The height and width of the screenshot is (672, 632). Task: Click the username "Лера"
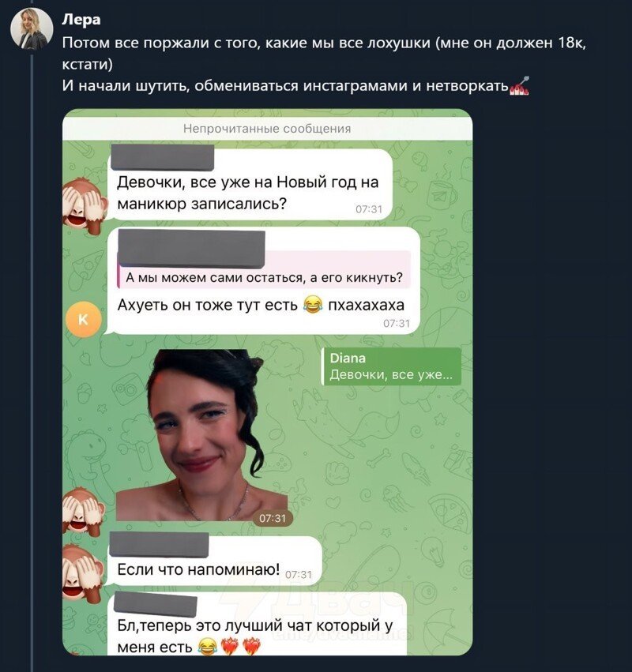coord(81,20)
